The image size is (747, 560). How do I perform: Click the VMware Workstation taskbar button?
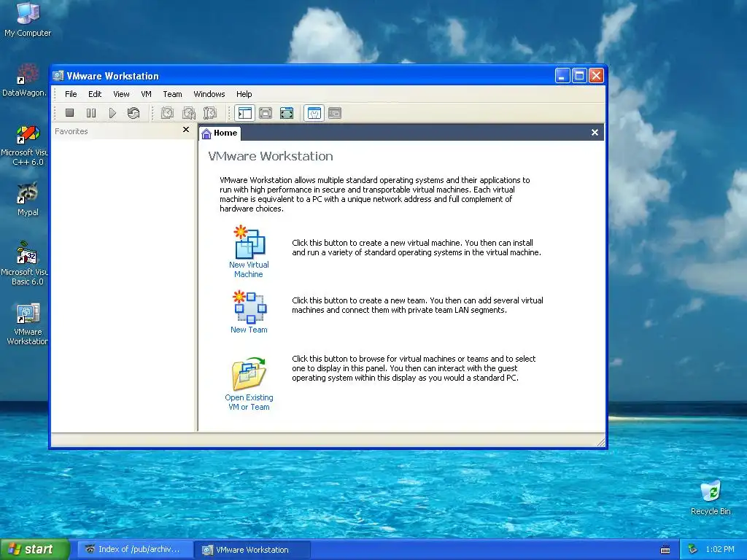(252, 550)
